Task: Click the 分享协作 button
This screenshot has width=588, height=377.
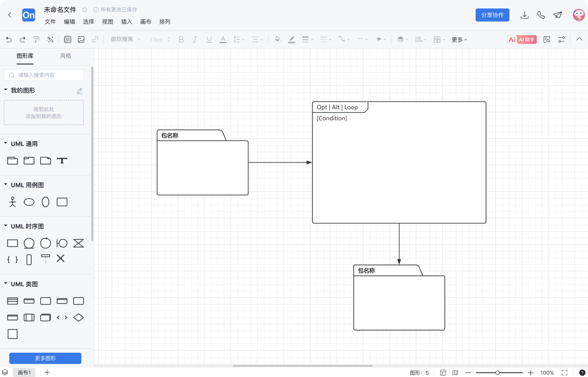Action: [x=492, y=15]
